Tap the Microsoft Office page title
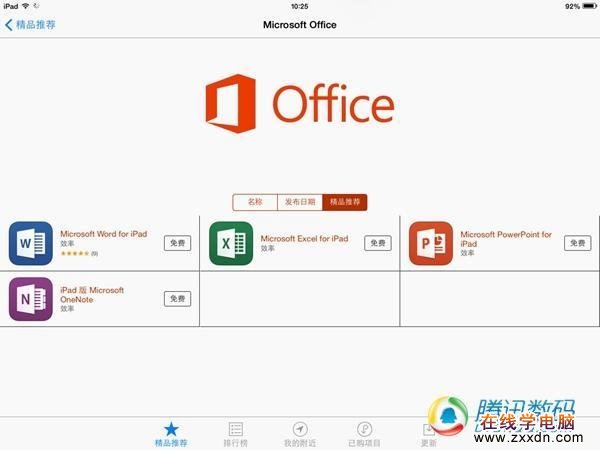 pyautogui.click(x=300, y=25)
